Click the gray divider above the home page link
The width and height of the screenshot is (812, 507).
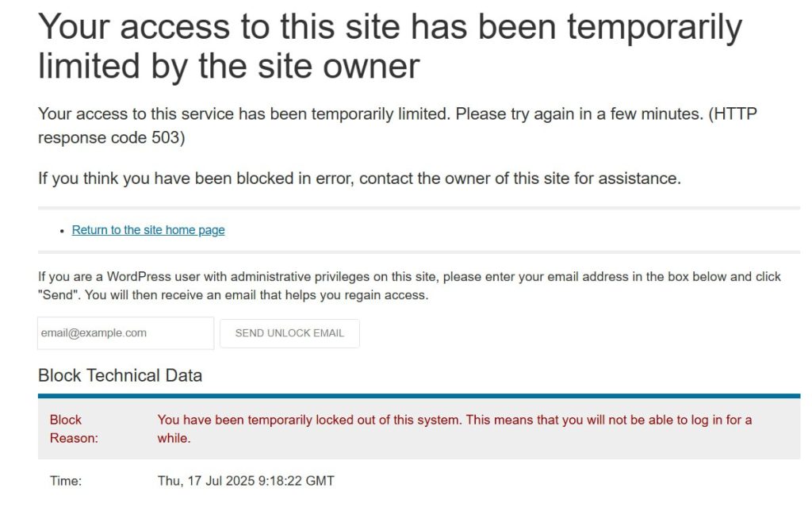click(x=419, y=208)
